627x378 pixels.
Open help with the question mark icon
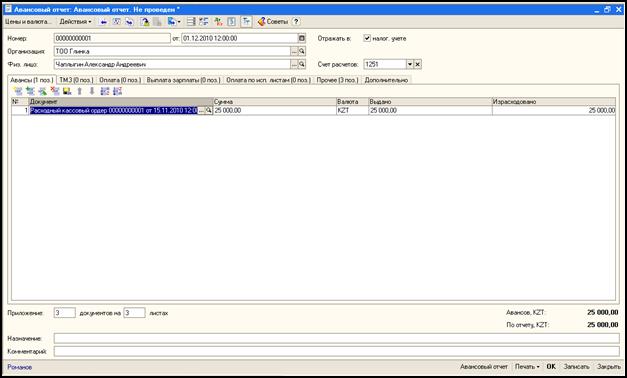pos(296,22)
